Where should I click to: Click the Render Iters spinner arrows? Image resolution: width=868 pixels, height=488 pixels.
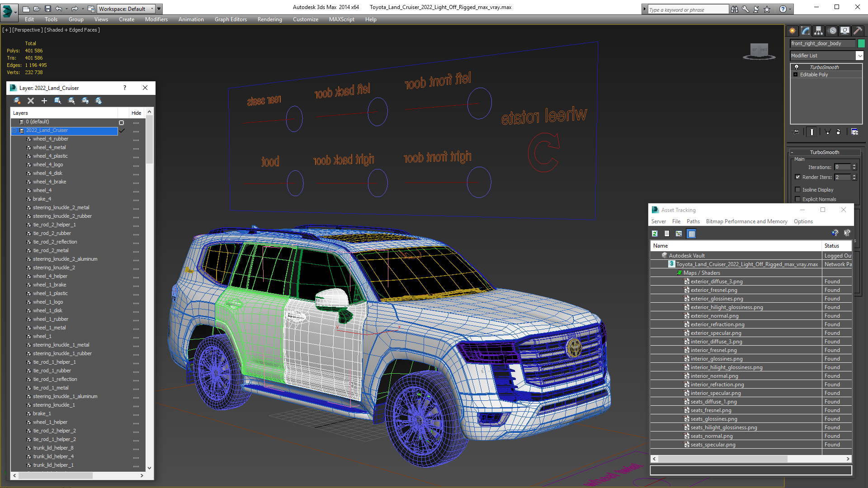[x=854, y=177]
